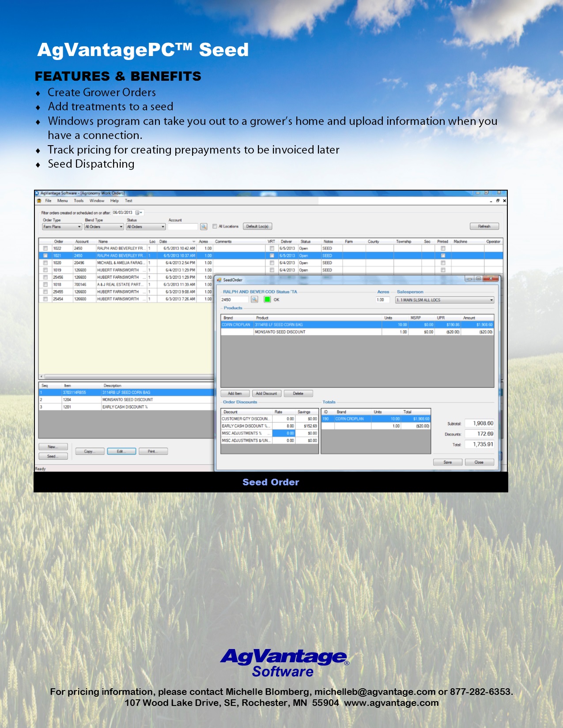Screen dimensions: 563x728
Task: Check the selection box for order 1021
Action: click(45, 255)
